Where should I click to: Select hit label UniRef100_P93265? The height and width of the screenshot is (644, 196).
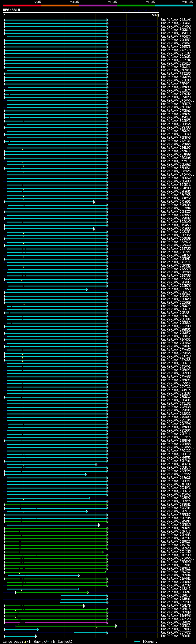(176, 74)
